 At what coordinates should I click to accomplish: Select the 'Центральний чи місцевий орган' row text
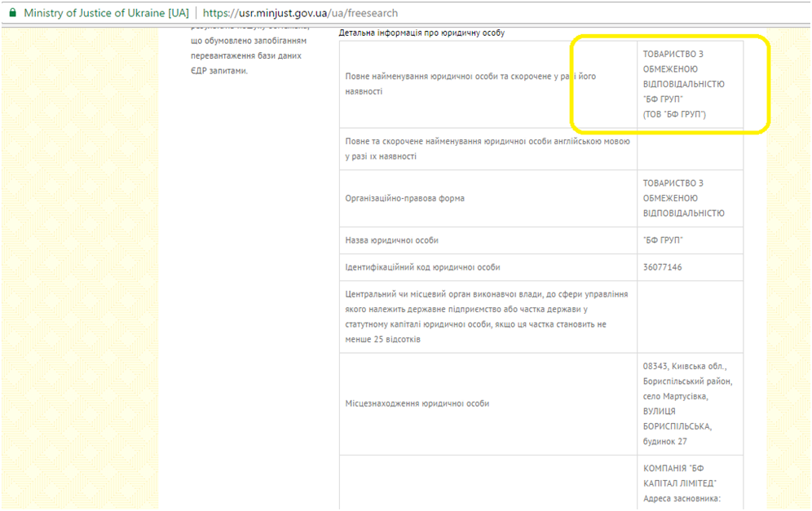[487, 316]
